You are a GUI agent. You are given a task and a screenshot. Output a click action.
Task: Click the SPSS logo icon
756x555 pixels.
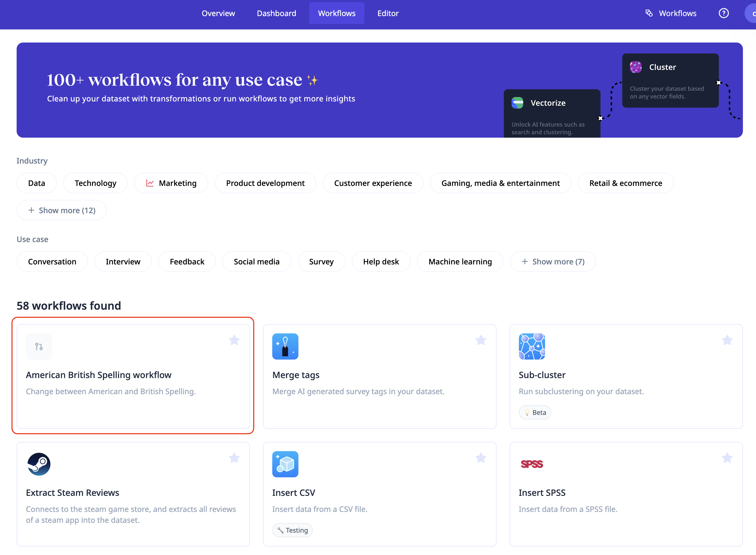[x=532, y=464]
